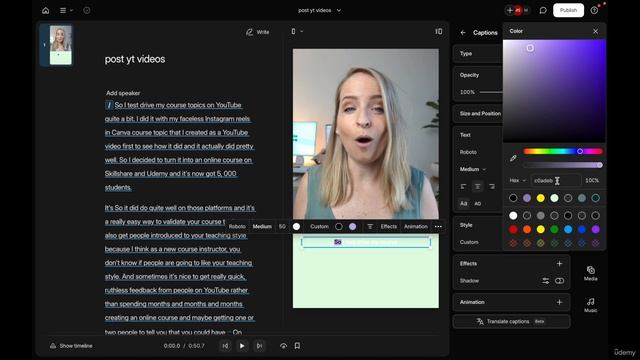The width and height of the screenshot is (640, 360).
Task: Click the Write button above the script
Action: [x=258, y=32]
